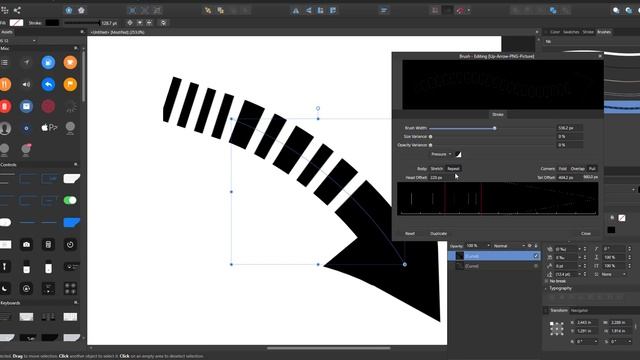The image size is (640, 360).
Task: Click the blue camera asset icon
Action: coord(48,62)
